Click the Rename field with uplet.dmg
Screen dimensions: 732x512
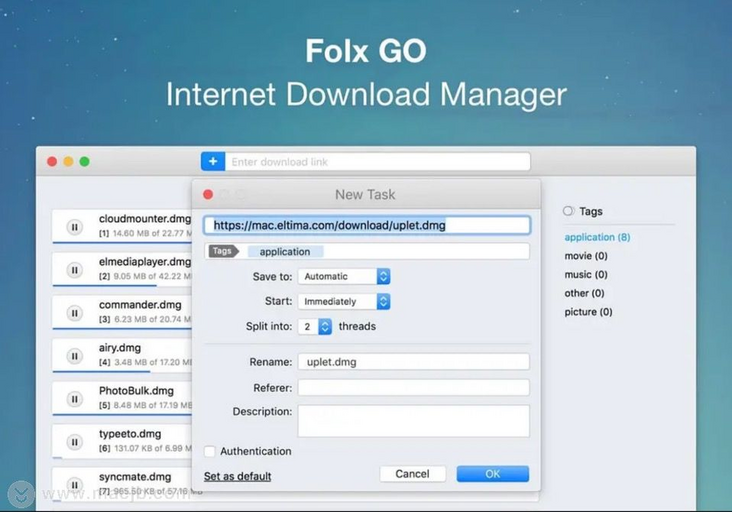(x=414, y=362)
